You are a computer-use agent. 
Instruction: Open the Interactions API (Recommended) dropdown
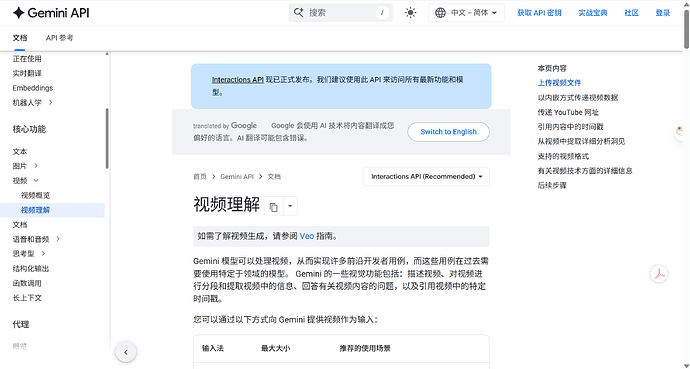[426, 176]
